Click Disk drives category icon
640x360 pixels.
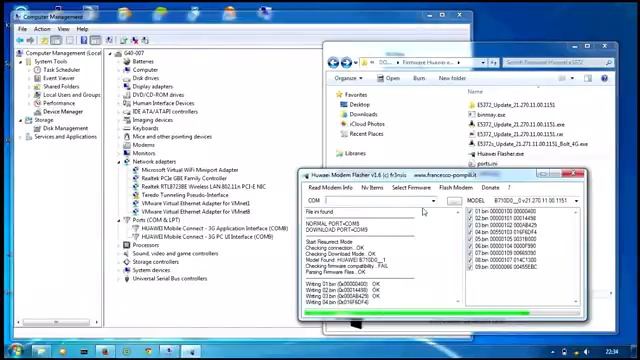pyautogui.click(x=127, y=78)
